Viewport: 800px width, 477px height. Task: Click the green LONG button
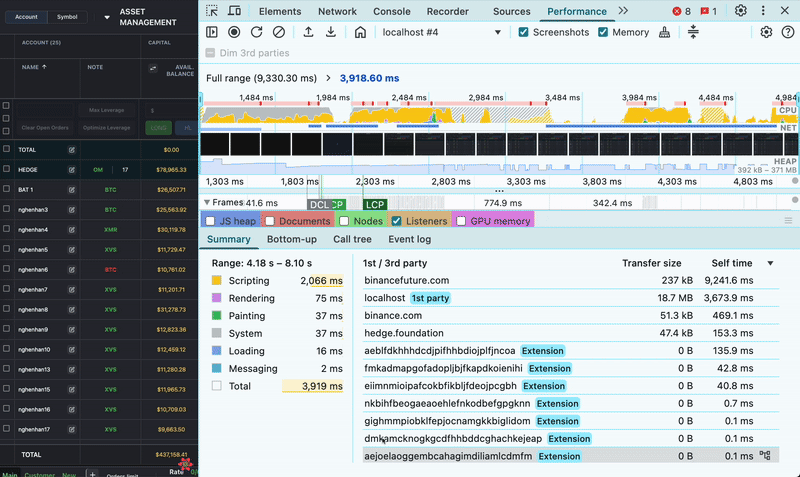[x=158, y=128]
